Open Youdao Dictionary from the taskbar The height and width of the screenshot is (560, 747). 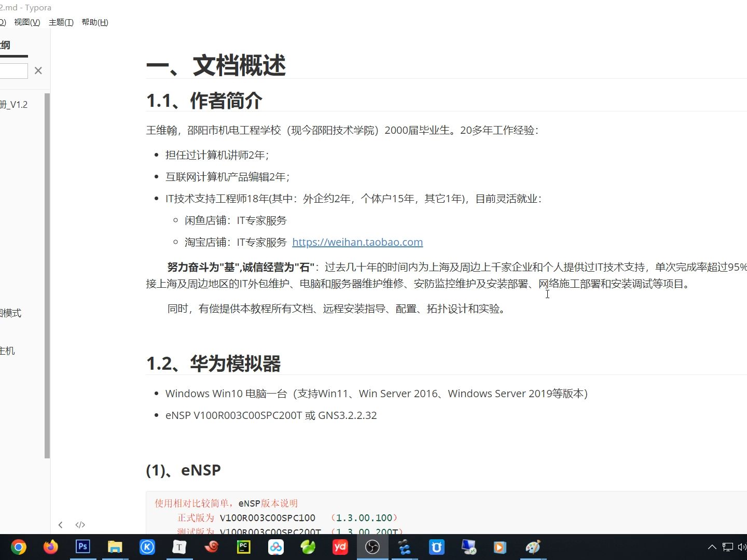pos(340,547)
